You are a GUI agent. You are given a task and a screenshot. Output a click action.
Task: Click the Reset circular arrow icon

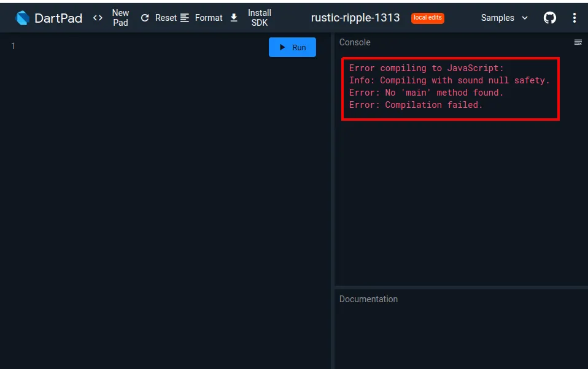pyautogui.click(x=145, y=18)
